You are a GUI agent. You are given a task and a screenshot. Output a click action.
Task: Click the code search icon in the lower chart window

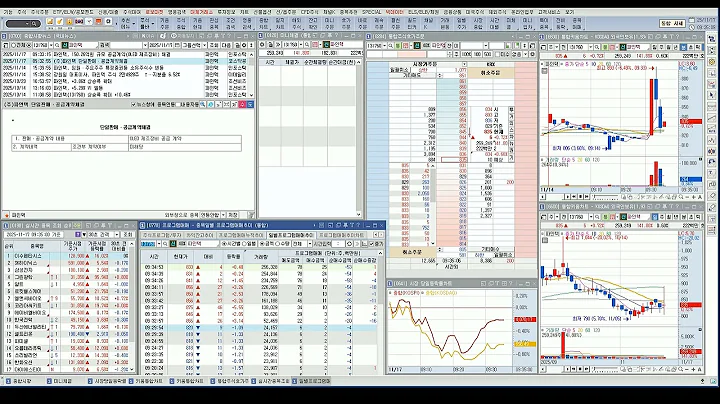tap(597, 217)
